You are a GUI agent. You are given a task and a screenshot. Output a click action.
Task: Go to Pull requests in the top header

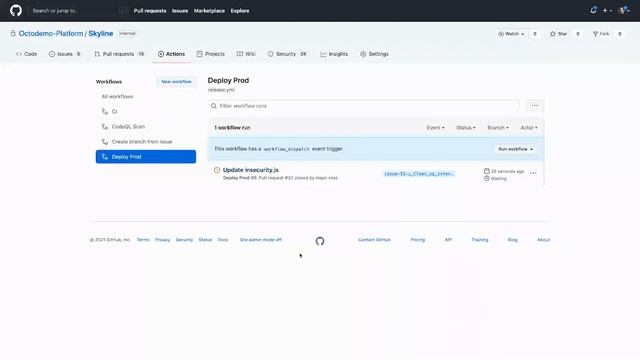[150, 11]
